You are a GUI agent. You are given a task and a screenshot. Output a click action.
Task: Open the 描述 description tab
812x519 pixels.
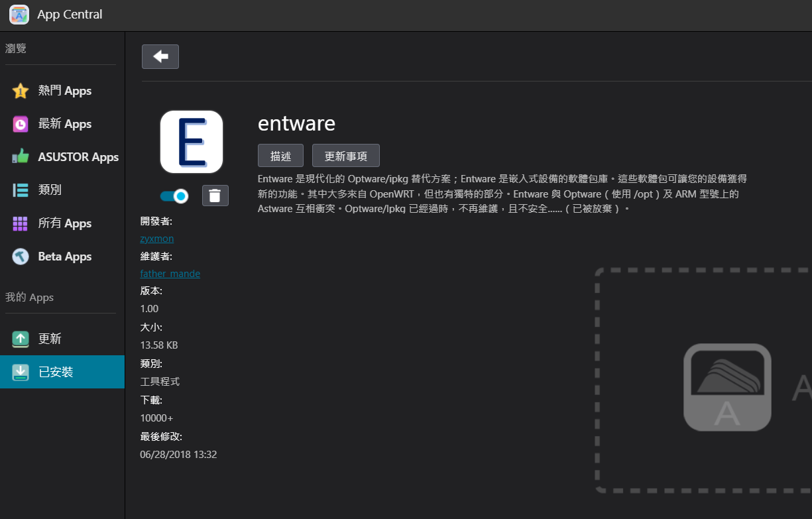[280, 156]
